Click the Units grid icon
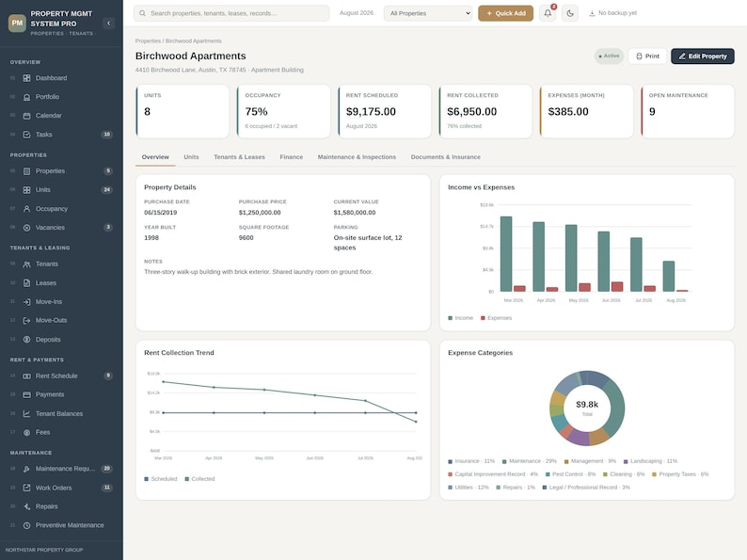This screenshot has width=747, height=560. pos(26,190)
